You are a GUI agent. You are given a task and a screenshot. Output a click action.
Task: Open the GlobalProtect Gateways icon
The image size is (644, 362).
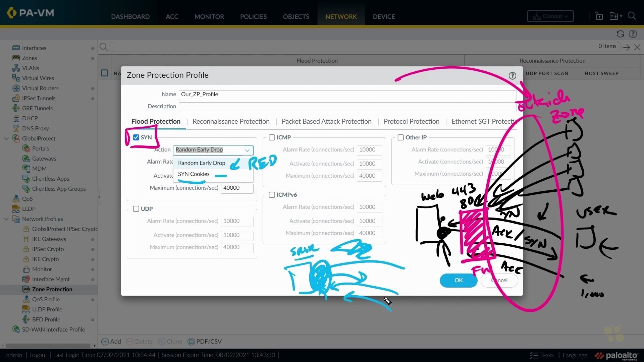(26, 159)
